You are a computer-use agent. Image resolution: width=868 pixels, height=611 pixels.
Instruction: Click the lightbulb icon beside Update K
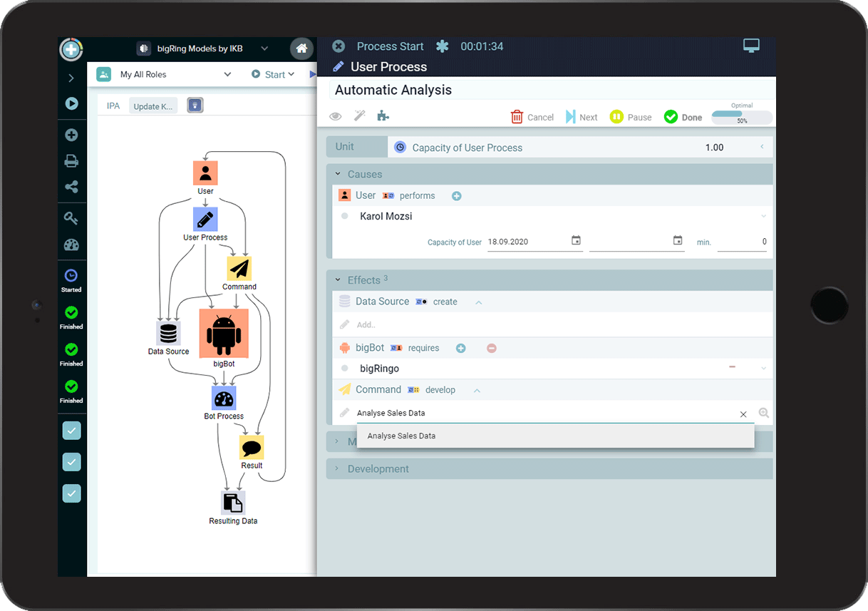pyautogui.click(x=195, y=106)
